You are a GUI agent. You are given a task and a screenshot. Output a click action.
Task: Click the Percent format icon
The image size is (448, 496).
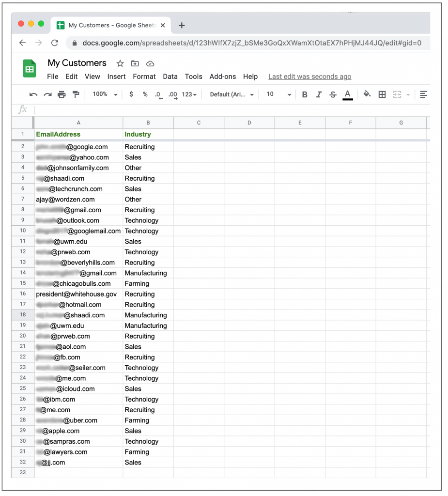tap(145, 94)
